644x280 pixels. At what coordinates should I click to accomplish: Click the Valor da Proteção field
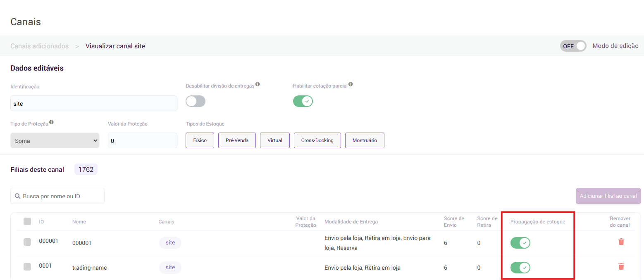(143, 140)
